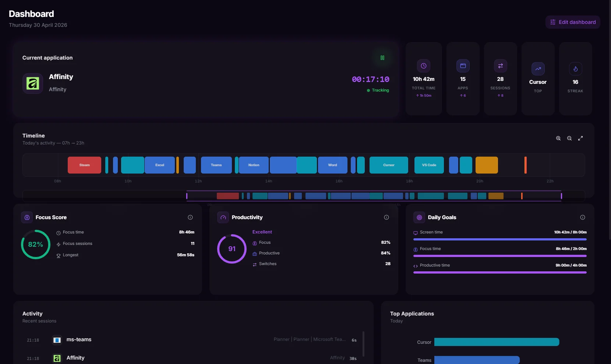Viewport: 611px width, 364px height.
Task: Click the 28 sessions stat value
Action: pos(501,79)
